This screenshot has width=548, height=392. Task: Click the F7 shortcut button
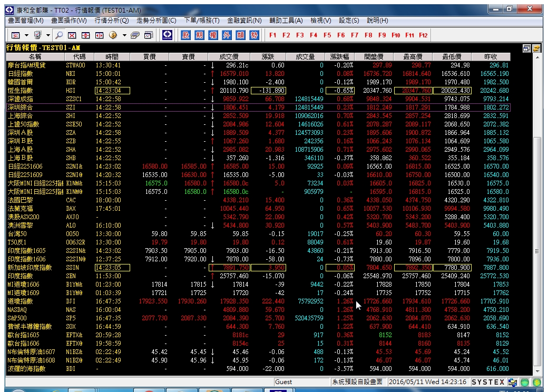click(x=355, y=35)
